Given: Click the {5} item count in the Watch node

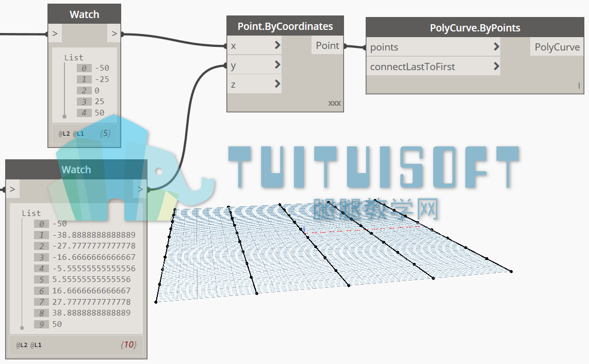Looking at the screenshot, I should (105, 134).
